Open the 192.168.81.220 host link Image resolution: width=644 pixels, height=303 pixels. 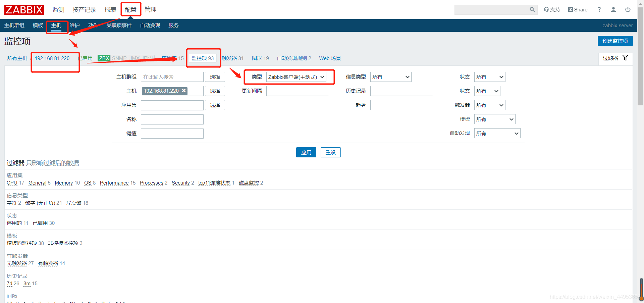point(52,58)
